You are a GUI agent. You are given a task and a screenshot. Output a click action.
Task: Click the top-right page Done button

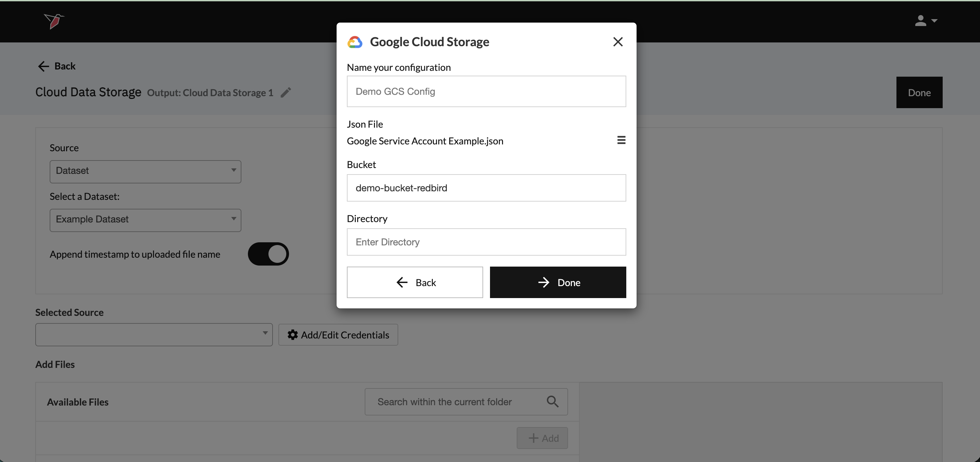pos(919,92)
